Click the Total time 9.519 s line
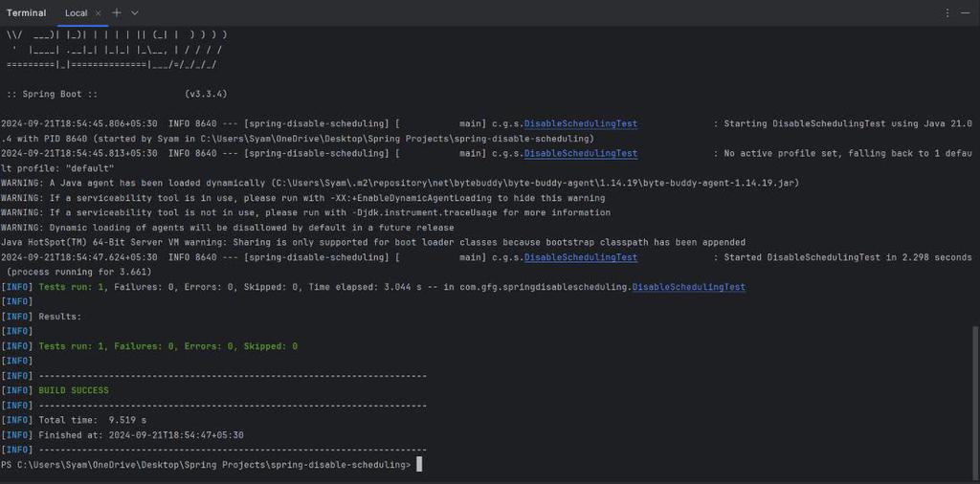The width and height of the screenshot is (980, 484). click(92, 420)
